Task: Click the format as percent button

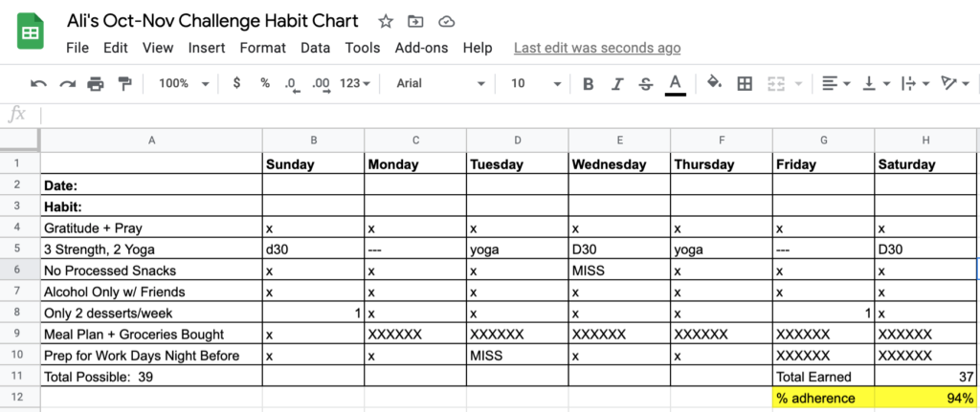Action: pos(265,83)
